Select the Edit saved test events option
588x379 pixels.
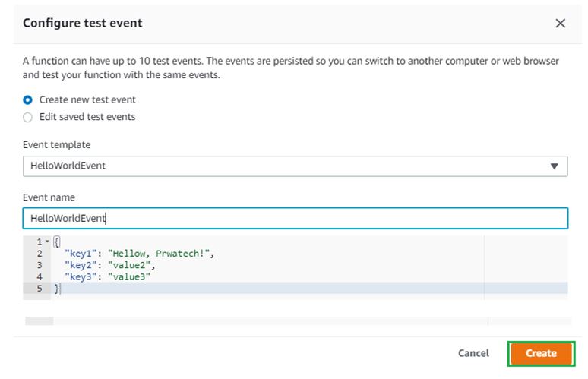28,117
